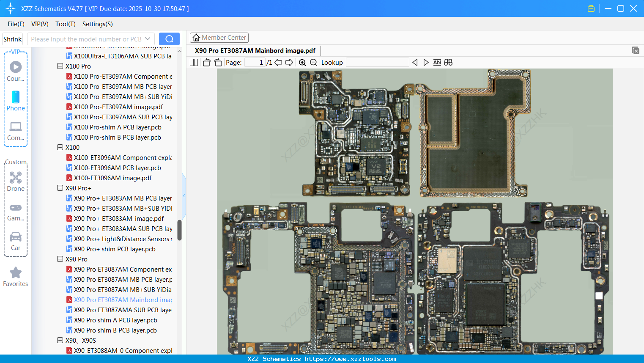
Task: Open the Member Center
Action: coord(219,37)
